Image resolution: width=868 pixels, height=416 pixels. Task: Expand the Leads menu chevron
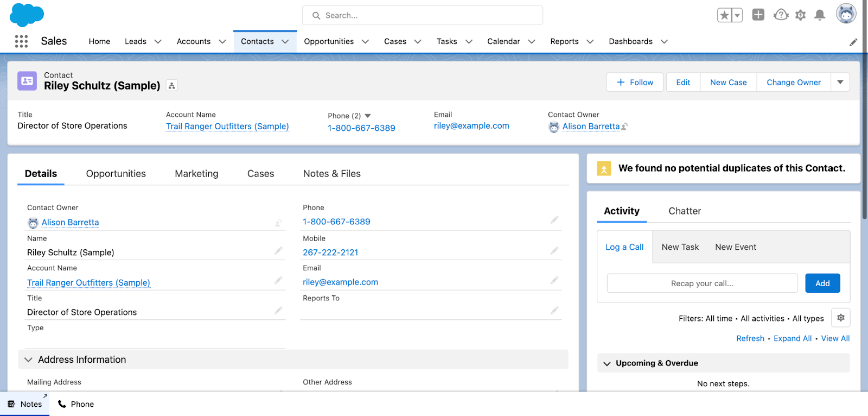pos(158,42)
